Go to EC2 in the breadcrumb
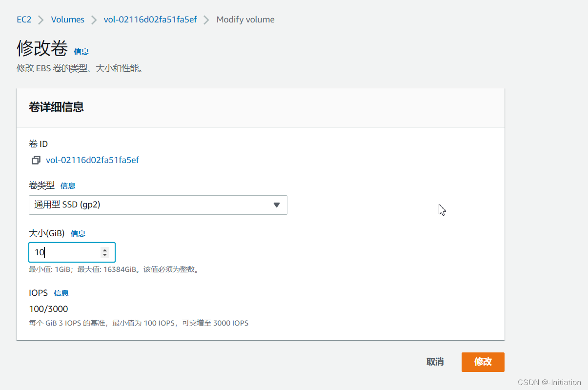588x390 pixels. [24, 20]
